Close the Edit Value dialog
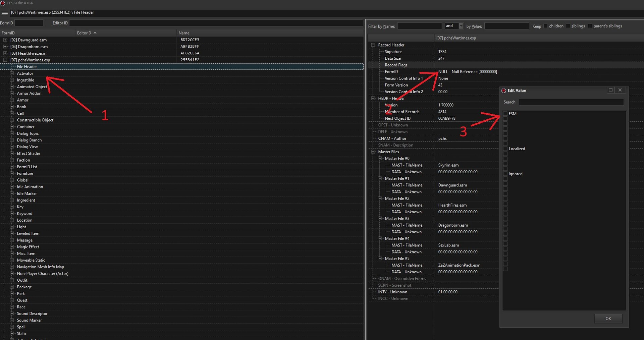Viewport: 644px width, 340px height. [620, 90]
